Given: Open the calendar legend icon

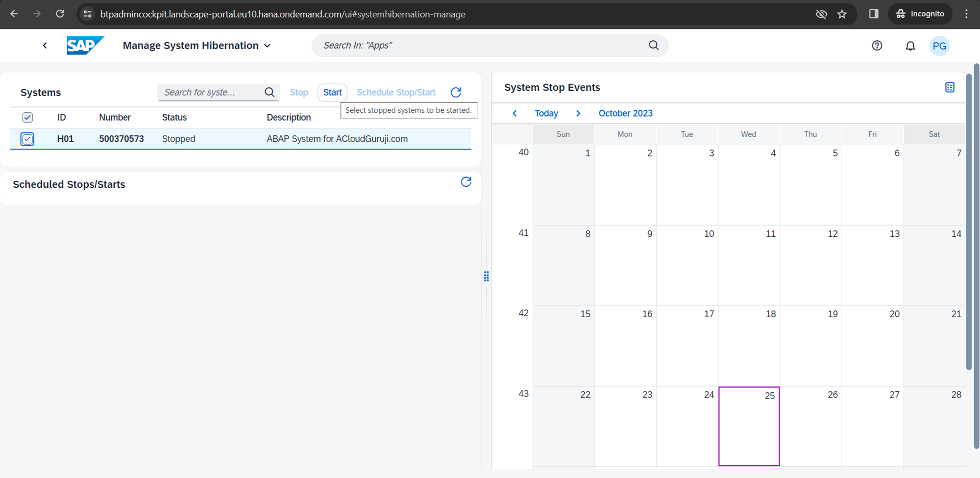Looking at the screenshot, I should [950, 87].
